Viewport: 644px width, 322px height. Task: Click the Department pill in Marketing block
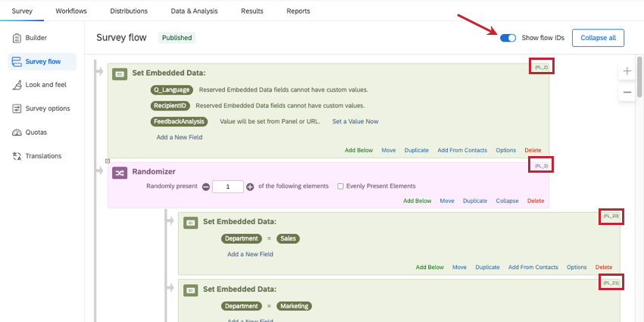pos(242,306)
